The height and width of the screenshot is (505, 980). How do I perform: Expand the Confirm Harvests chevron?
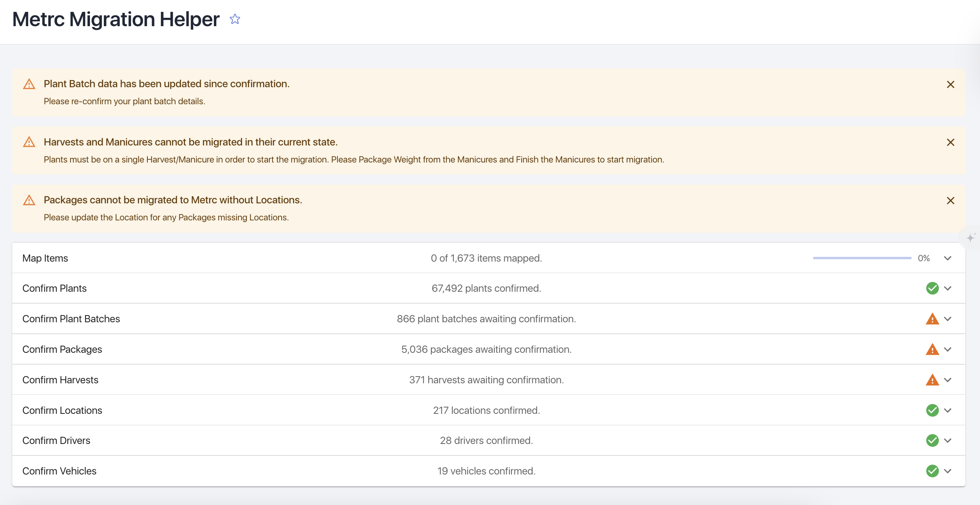point(948,380)
